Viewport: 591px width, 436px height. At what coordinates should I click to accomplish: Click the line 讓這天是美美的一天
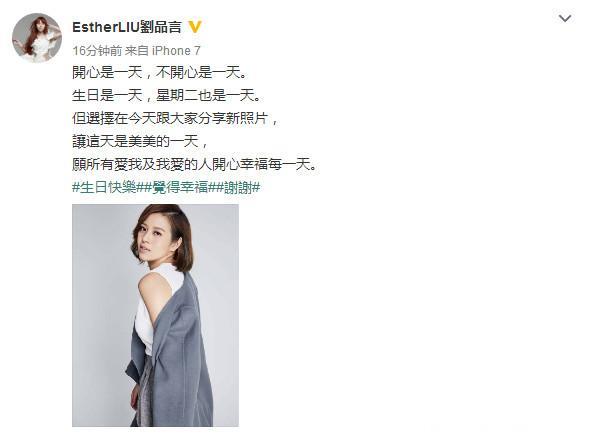pyautogui.click(x=140, y=141)
